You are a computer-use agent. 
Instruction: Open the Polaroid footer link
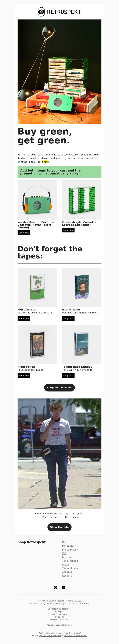point(68,546)
